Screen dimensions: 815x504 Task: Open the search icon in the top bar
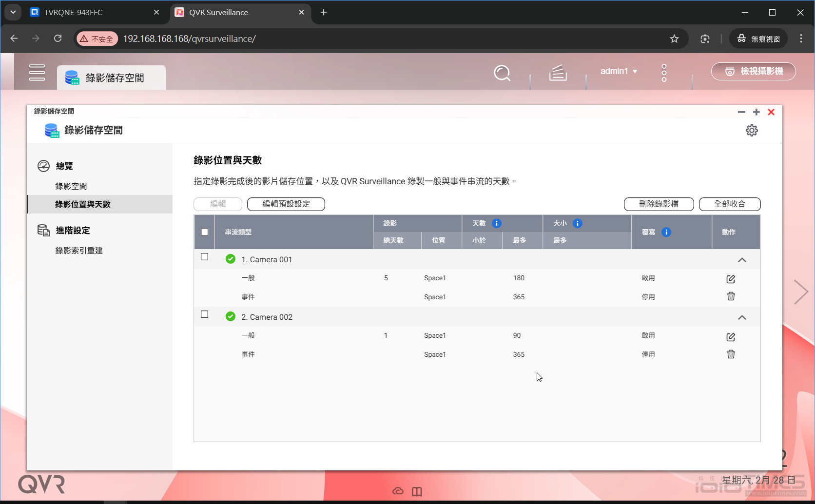point(502,73)
